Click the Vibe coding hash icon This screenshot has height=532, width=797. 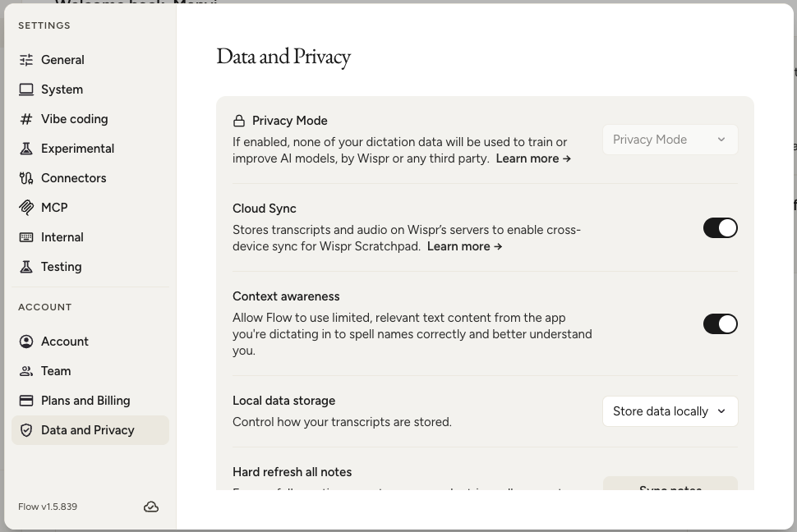click(x=26, y=119)
